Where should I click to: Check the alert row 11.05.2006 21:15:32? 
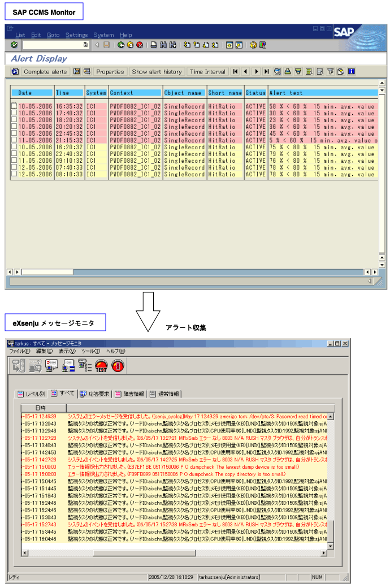pos(14,140)
